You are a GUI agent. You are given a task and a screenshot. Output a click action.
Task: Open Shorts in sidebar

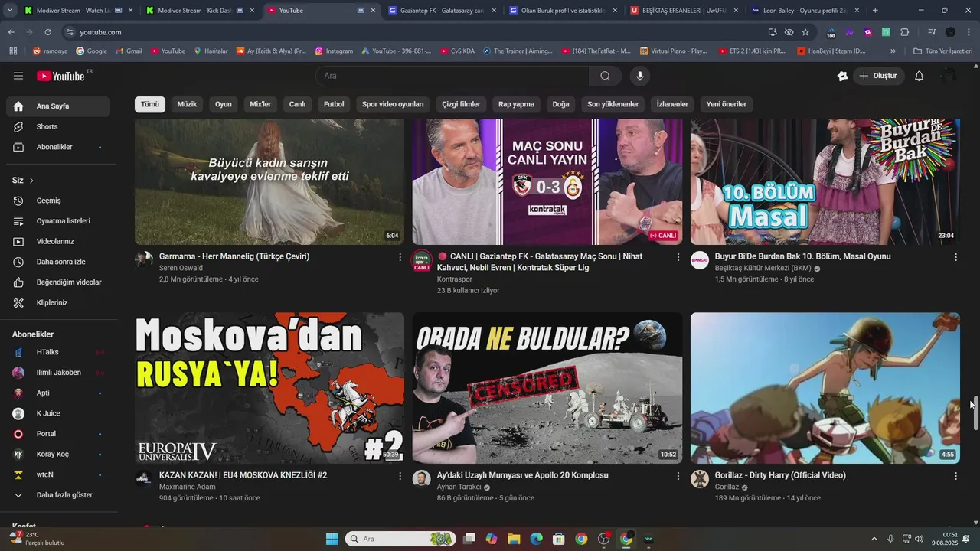58,126
